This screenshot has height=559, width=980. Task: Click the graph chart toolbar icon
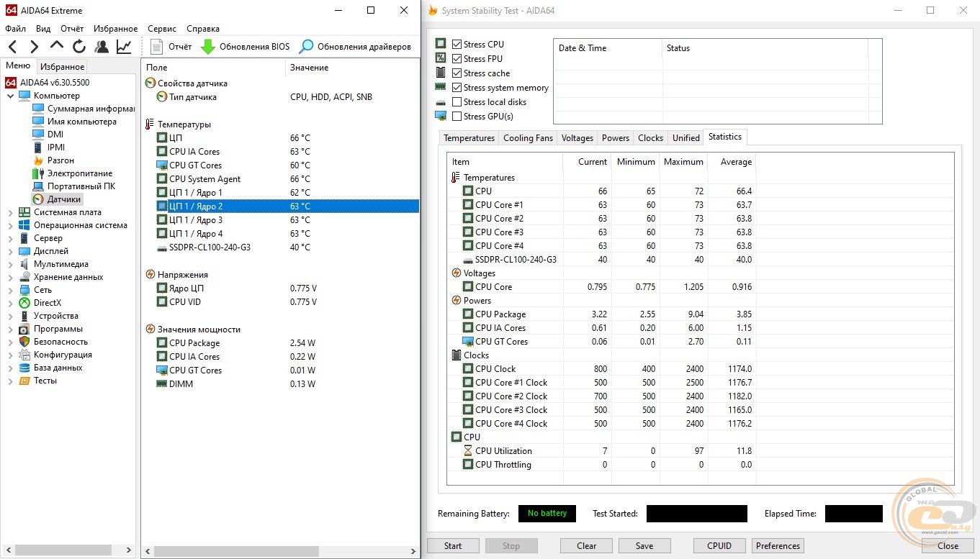(124, 47)
